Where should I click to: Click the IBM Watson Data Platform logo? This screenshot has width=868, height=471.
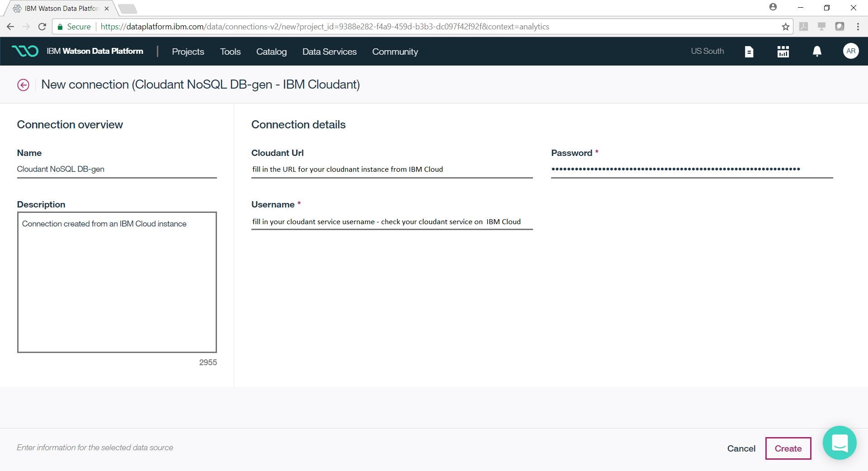(x=25, y=51)
